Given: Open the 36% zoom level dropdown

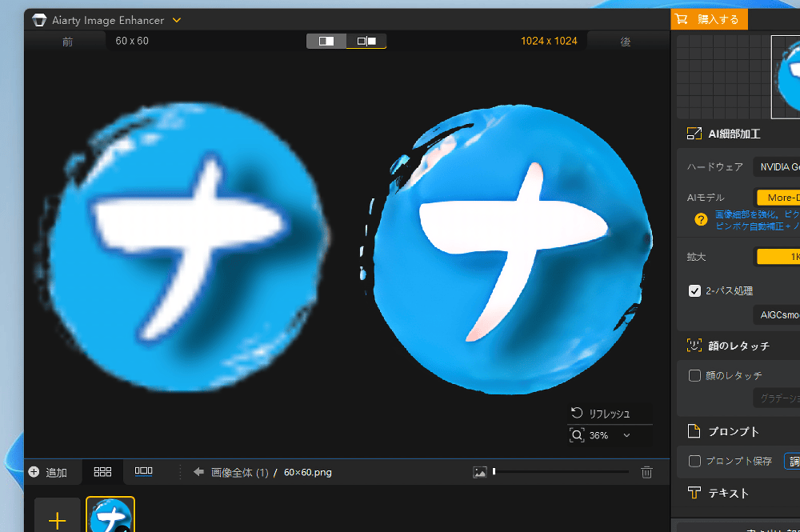Looking at the screenshot, I should [626, 435].
